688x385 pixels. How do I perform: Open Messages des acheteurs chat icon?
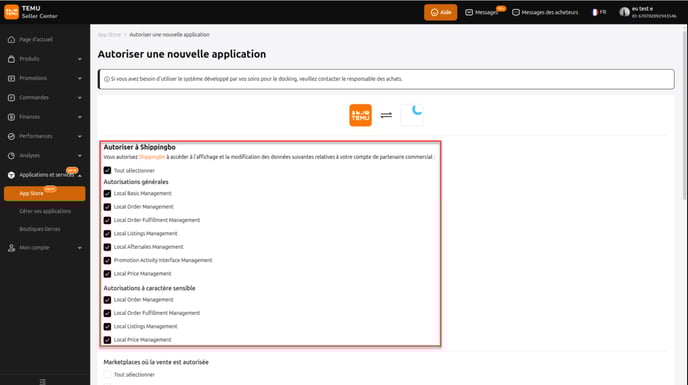pos(516,12)
